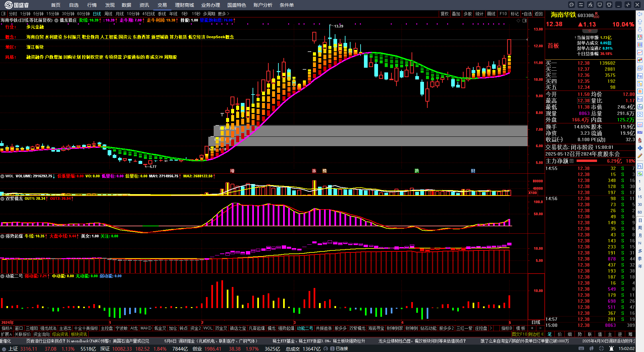Click the chess rook icon in status bar

click(611, 349)
